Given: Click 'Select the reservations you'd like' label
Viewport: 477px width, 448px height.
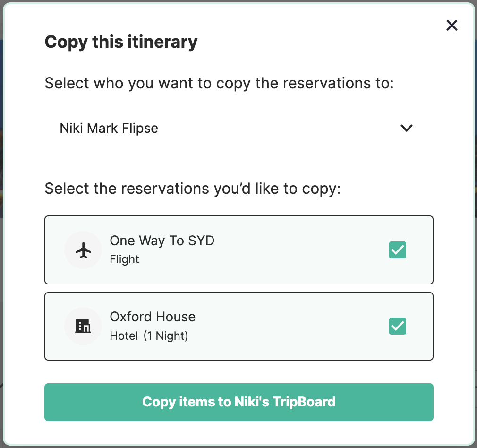Looking at the screenshot, I should click(x=193, y=189).
